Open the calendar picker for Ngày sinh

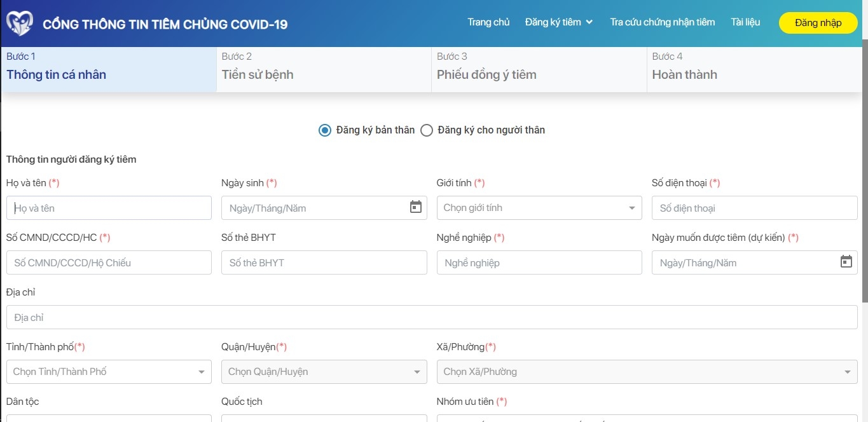point(417,207)
